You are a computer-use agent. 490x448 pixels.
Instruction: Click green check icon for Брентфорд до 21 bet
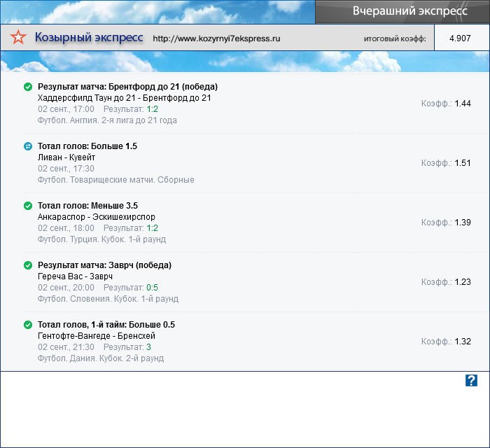(x=28, y=87)
